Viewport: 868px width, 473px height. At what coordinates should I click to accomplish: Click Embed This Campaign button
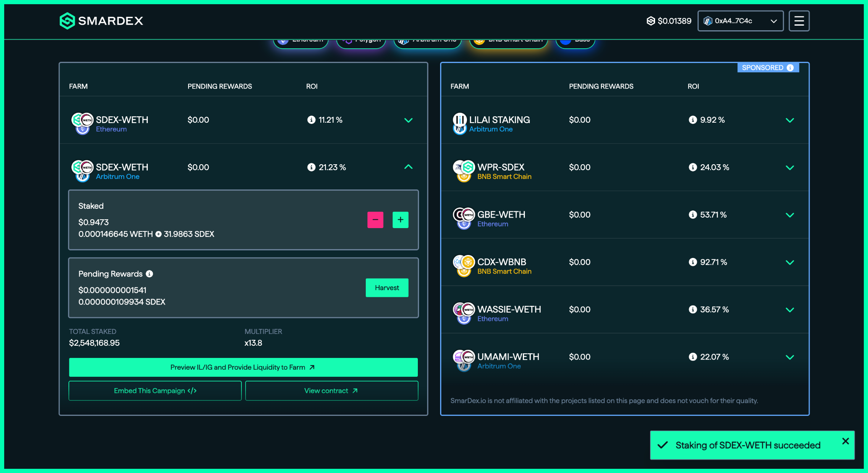pos(155,391)
